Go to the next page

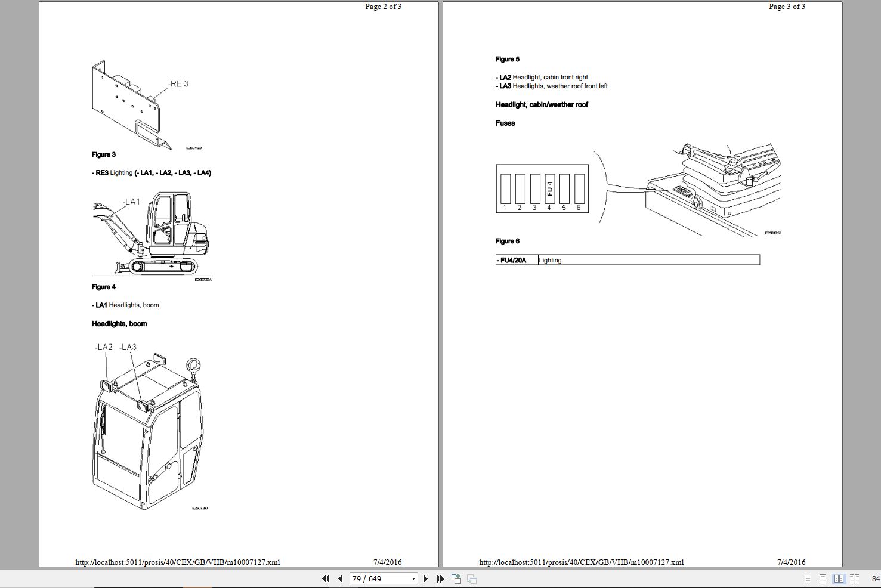click(425, 578)
